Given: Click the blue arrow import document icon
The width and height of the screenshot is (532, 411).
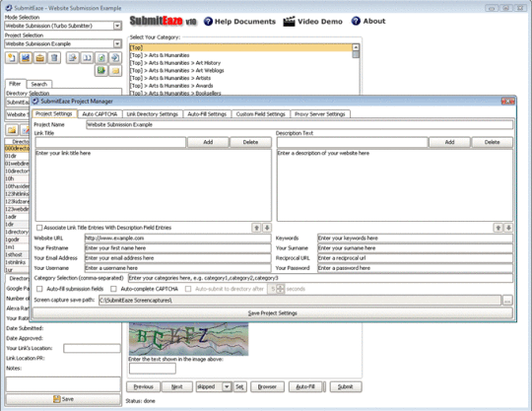Looking at the screenshot, I should click(115, 58).
